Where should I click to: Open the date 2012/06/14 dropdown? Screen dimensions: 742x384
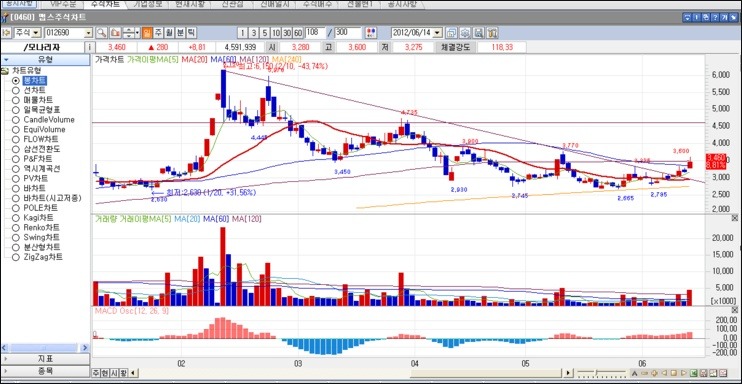[438, 33]
